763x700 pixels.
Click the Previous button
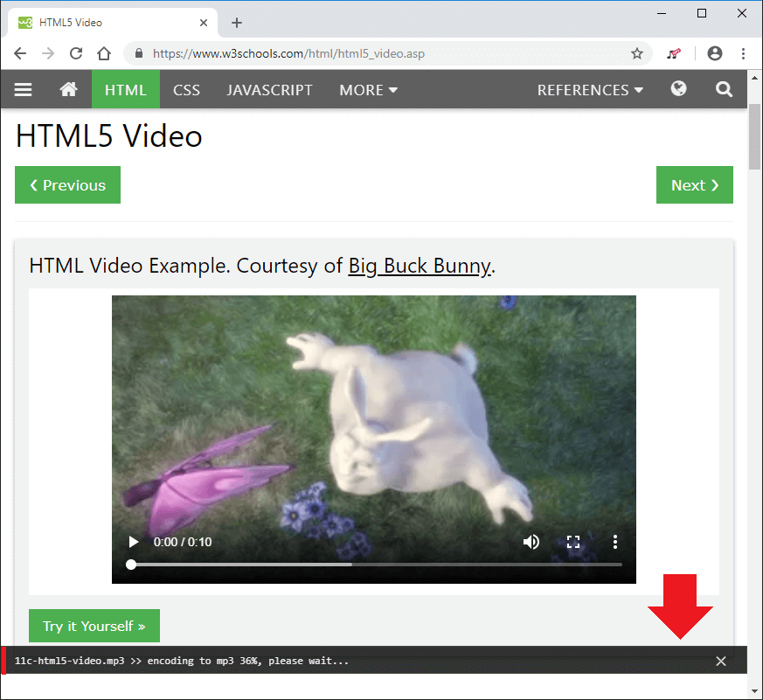(x=67, y=185)
